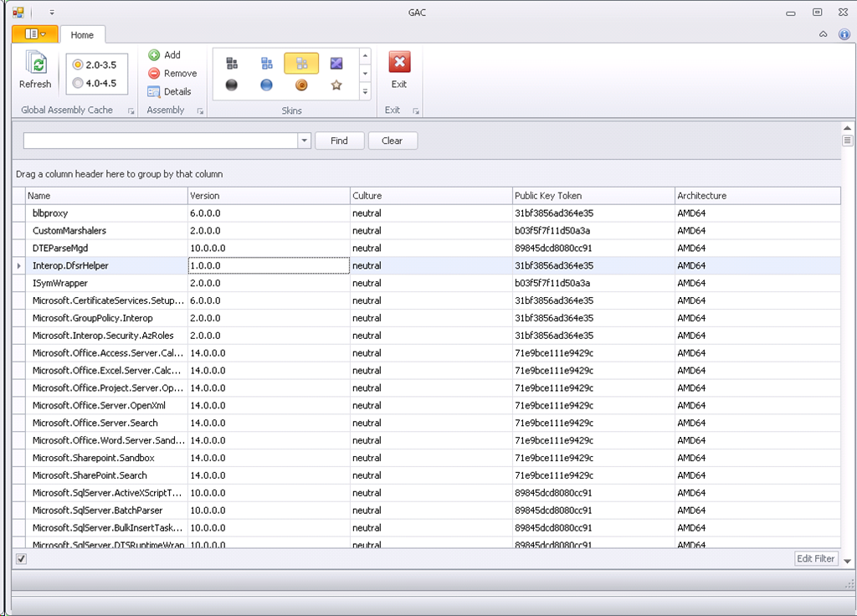
Task: Sort by the Architecture column header
Action: tap(757, 196)
